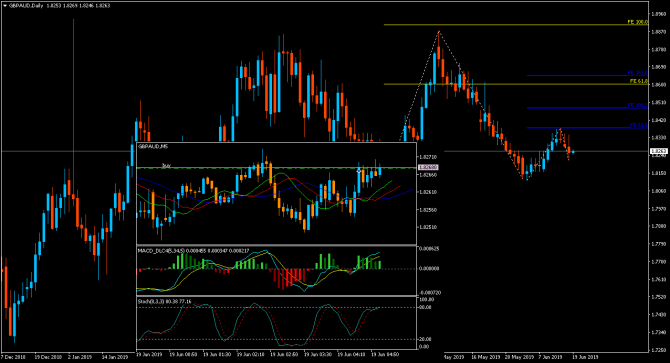The image size is (670, 363).
Task: Click the GBPAUD,M5 inset chart title
Action: click(153, 146)
